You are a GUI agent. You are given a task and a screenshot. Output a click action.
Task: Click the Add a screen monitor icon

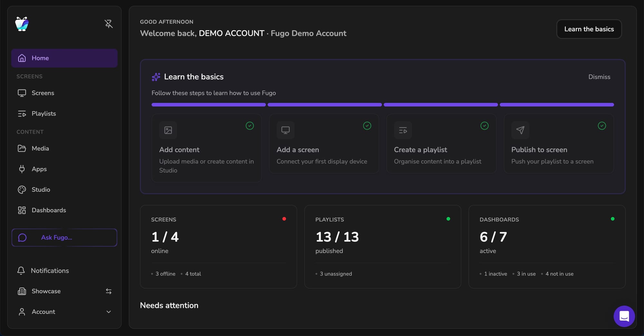point(285,130)
